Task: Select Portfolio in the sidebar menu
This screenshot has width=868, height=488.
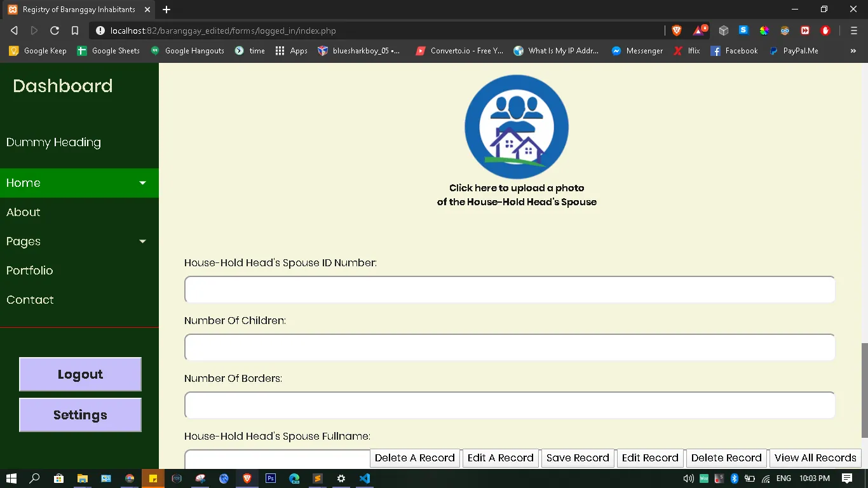Action: (30, 271)
